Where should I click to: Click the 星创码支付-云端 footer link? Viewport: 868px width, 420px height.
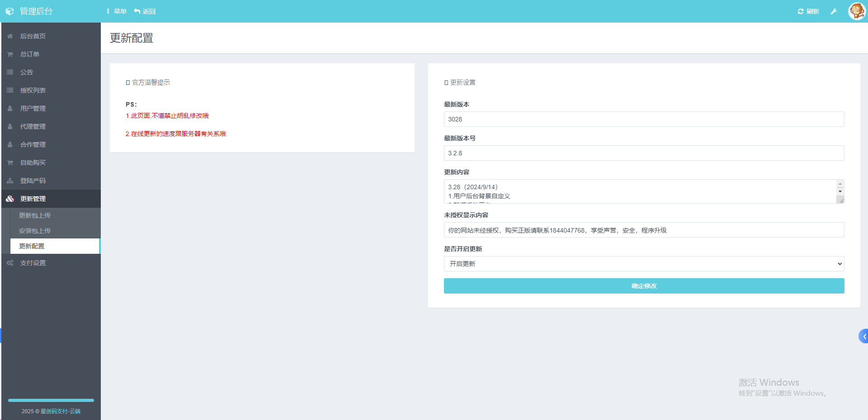point(60,411)
